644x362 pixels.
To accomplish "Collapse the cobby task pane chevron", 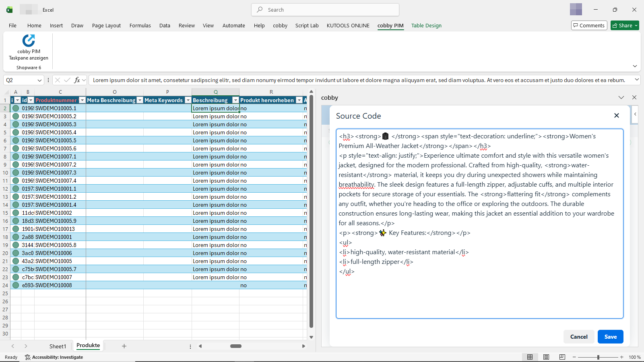I will click(621, 97).
